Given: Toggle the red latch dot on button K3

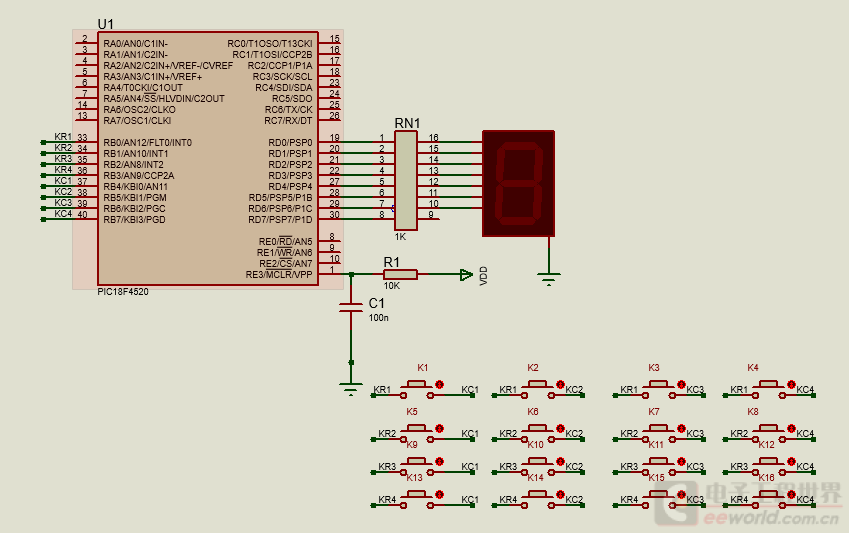Looking at the screenshot, I should coord(681,385).
